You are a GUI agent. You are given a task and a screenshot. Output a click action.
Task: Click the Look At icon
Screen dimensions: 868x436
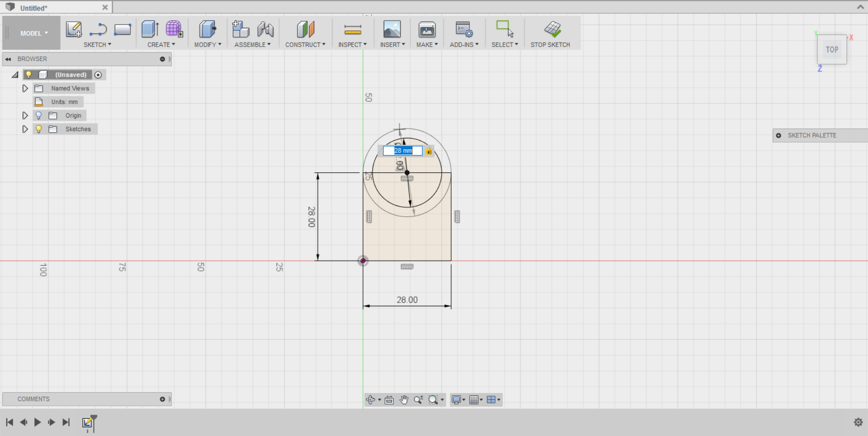pos(389,400)
